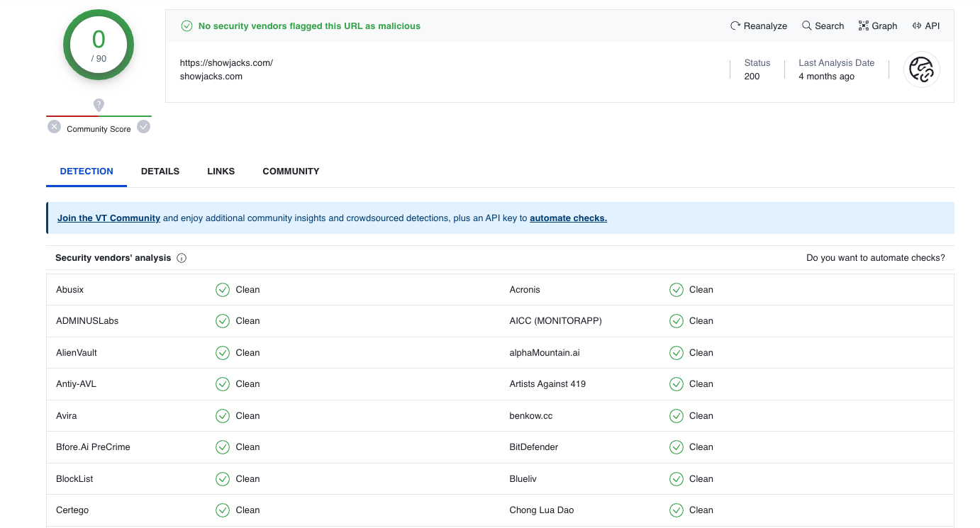Click the Avira vendor name

(67, 415)
